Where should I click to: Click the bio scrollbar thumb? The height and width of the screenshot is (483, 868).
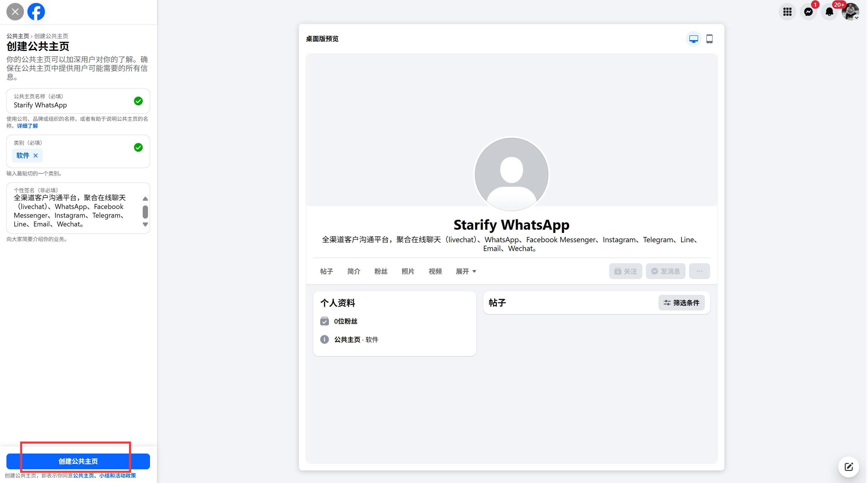pyautogui.click(x=146, y=212)
